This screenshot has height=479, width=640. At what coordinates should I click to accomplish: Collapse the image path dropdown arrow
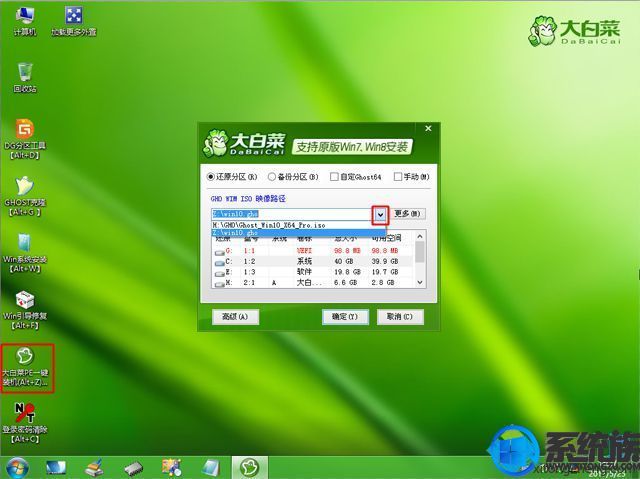point(380,214)
